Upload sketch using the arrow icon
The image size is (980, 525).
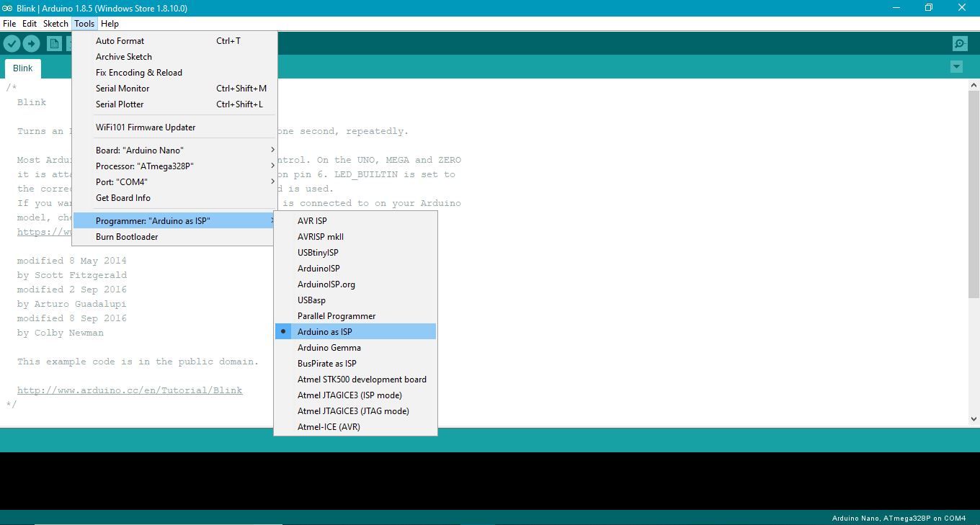coord(32,43)
